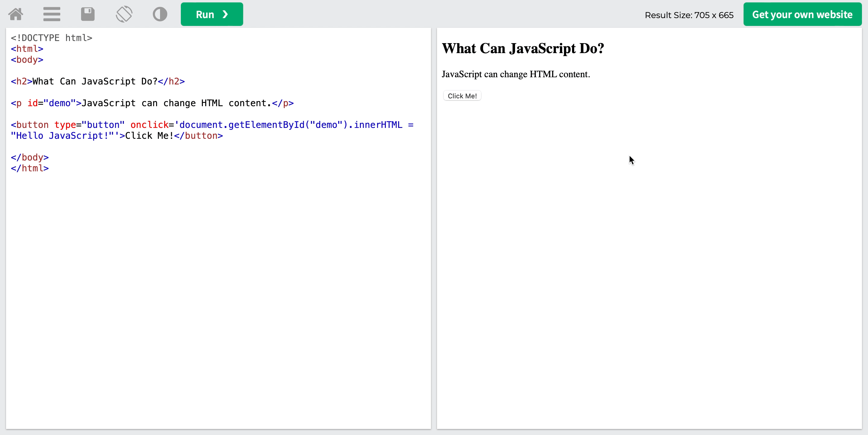Toggle dark mode contrast icon

click(x=160, y=14)
